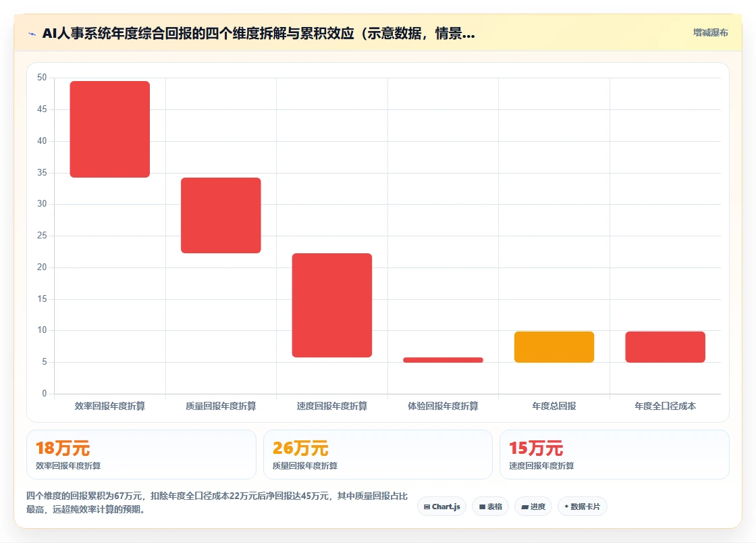The height and width of the screenshot is (543, 756).
Task: Click the axis label 效率回报年度折算
Action: [110, 406]
